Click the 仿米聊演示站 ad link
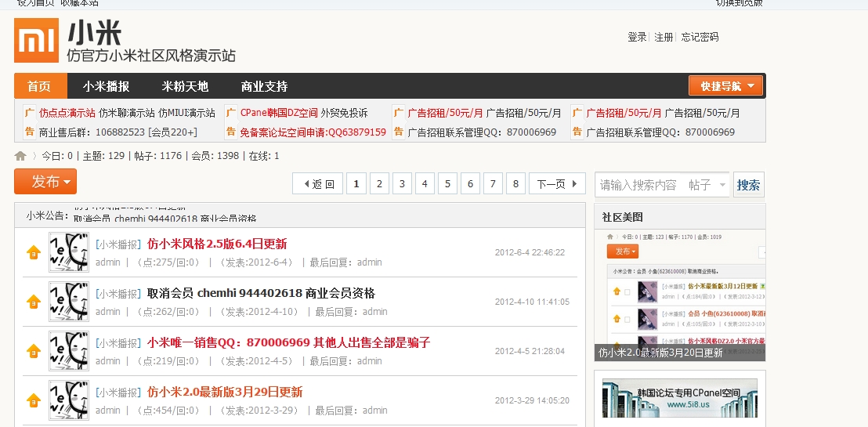This screenshot has width=868, height=427. point(127,113)
